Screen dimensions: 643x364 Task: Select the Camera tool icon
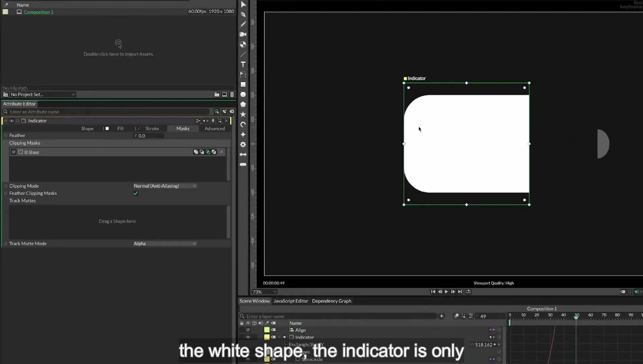coord(243,34)
